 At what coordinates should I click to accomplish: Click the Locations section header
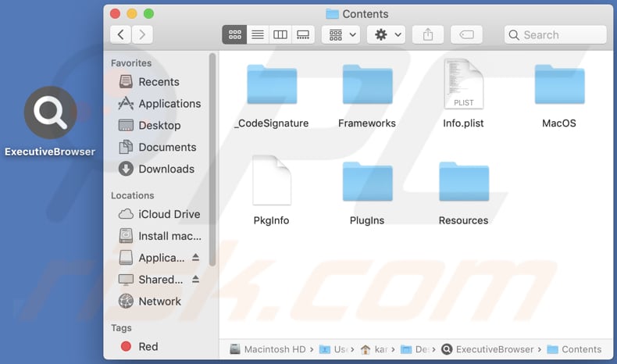coord(133,195)
